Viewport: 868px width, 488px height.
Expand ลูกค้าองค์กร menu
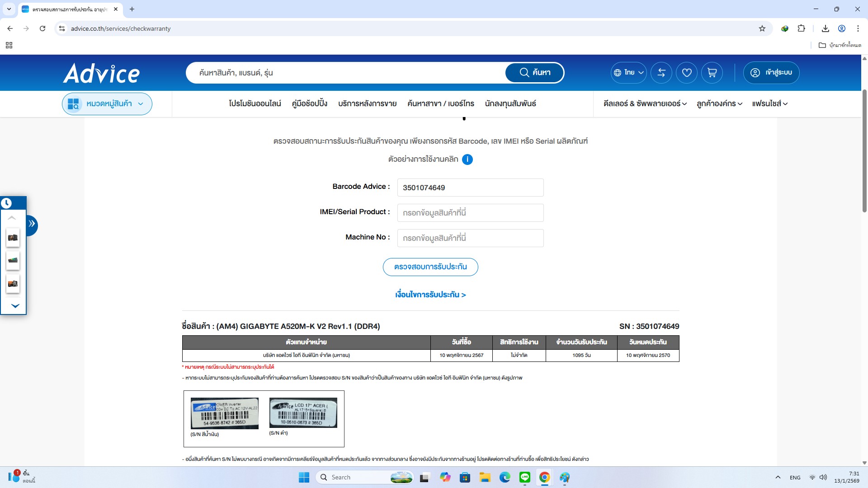[x=719, y=104]
